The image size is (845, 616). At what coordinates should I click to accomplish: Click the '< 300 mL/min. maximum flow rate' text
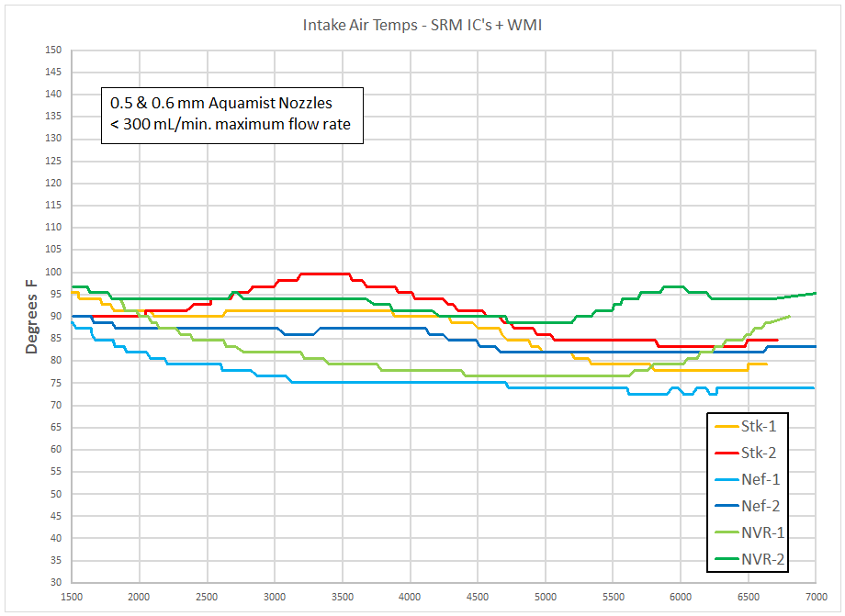click(230, 125)
